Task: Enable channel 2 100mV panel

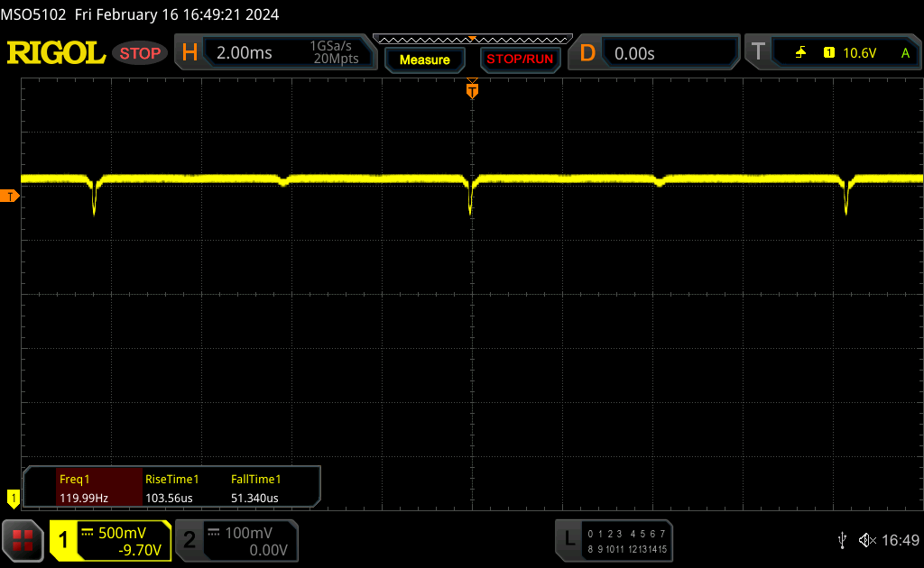Action: tap(235, 540)
